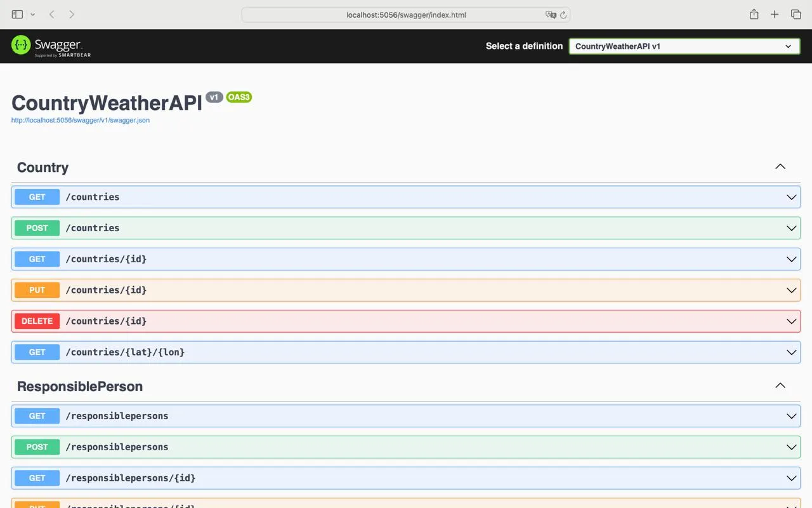Open the CountryWeatherAPI v1 definition dropdown
Image resolution: width=812 pixels, height=508 pixels.
click(x=684, y=46)
